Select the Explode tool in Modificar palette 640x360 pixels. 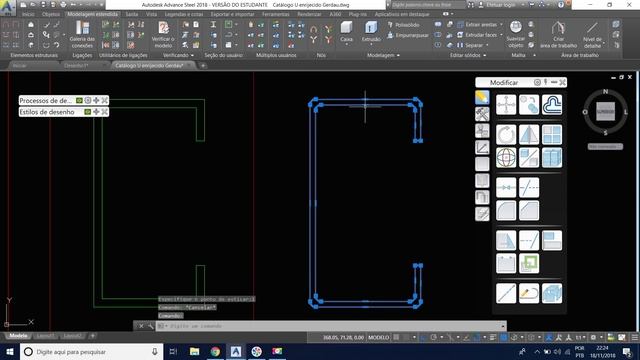(x=552, y=293)
